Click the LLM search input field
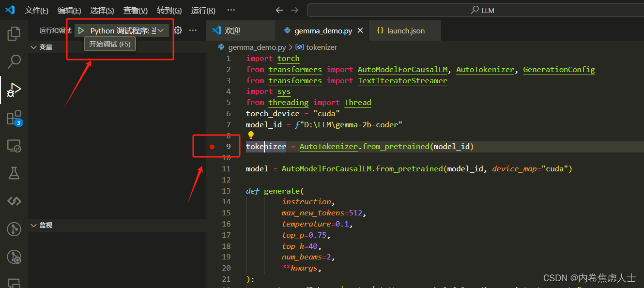The width and height of the screenshot is (644, 288). click(474, 10)
